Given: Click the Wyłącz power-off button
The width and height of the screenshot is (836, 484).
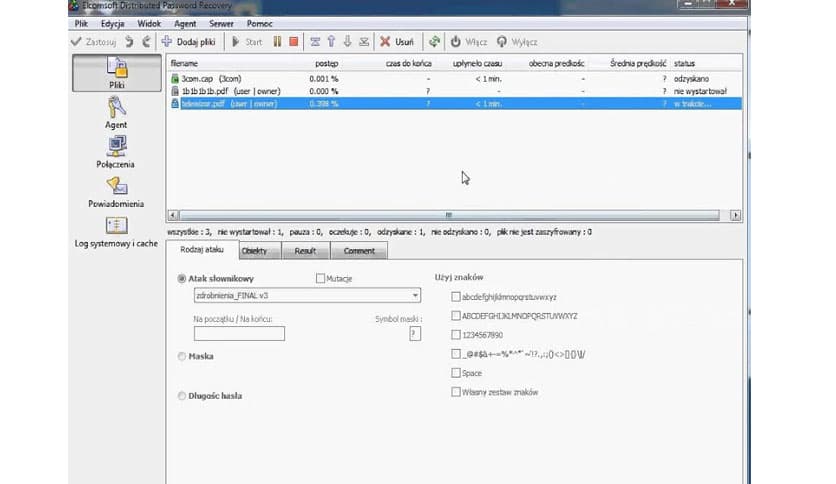Looking at the screenshot, I should point(517,42).
